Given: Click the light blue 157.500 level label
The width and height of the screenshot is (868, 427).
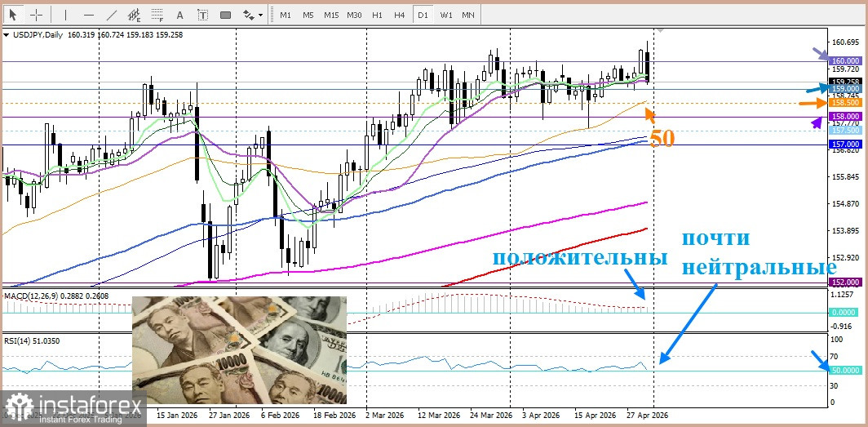Looking at the screenshot, I should (x=844, y=130).
